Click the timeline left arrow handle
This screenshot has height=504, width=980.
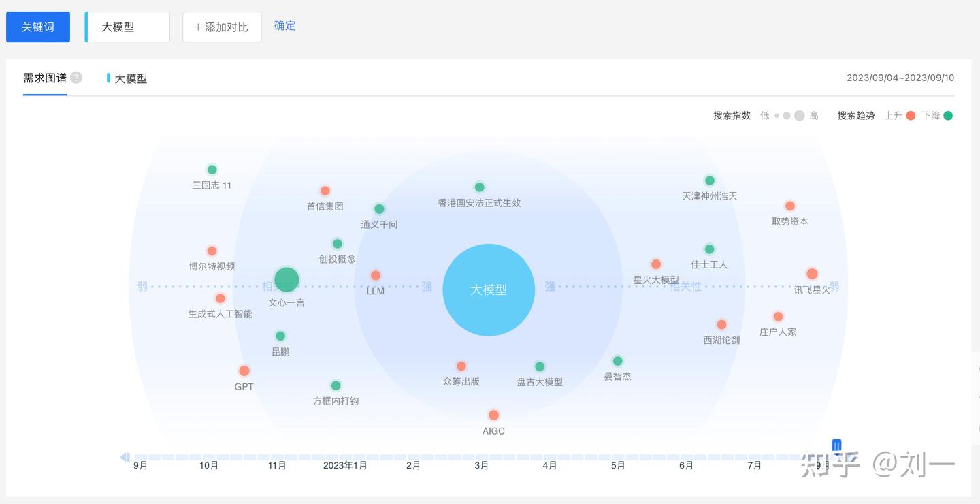(125, 457)
